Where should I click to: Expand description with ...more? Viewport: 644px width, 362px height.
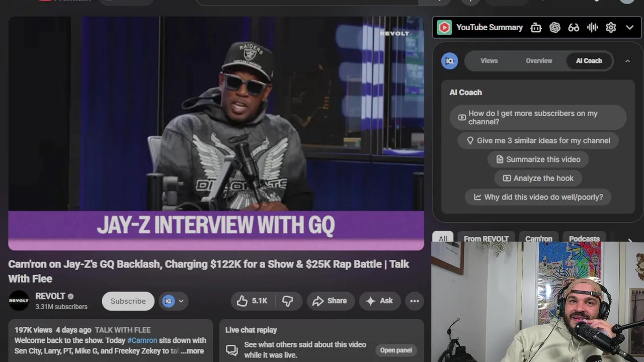pos(192,351)
